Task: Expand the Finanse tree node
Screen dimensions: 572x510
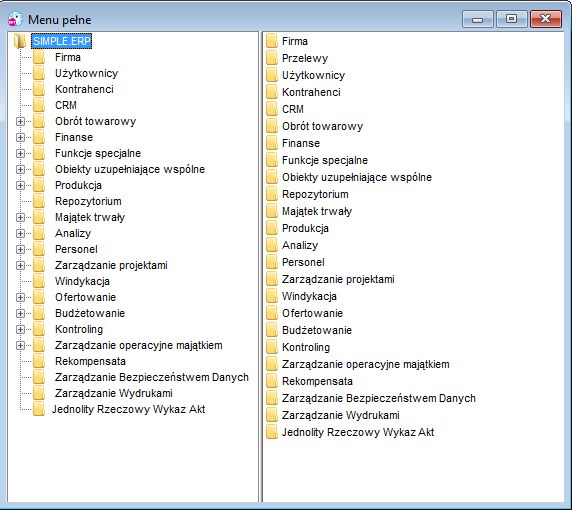Action: coord(20,138)
